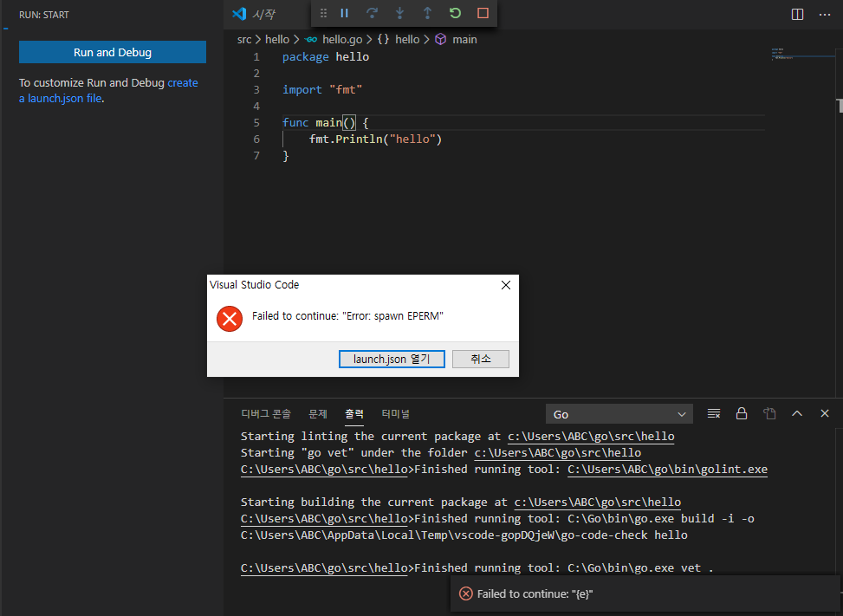Viewport: 843px width, 616px height.
Task: Pause the running debug session
Action: coord(344,13)
